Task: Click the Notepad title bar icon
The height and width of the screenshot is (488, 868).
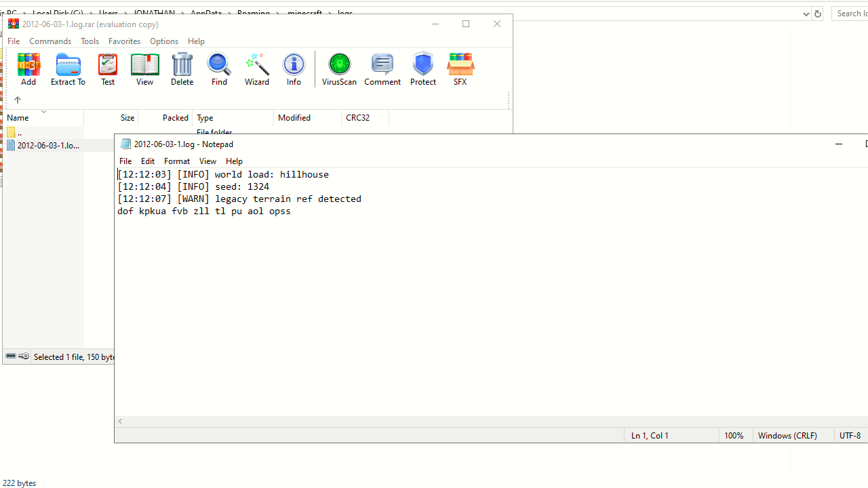Action: tap(125, 144)
